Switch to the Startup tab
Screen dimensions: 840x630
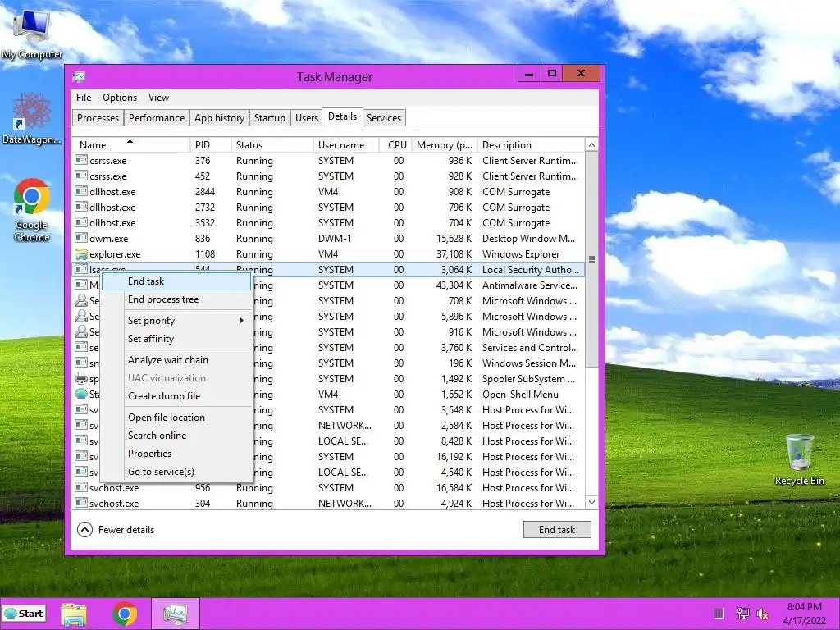[269, 118]
